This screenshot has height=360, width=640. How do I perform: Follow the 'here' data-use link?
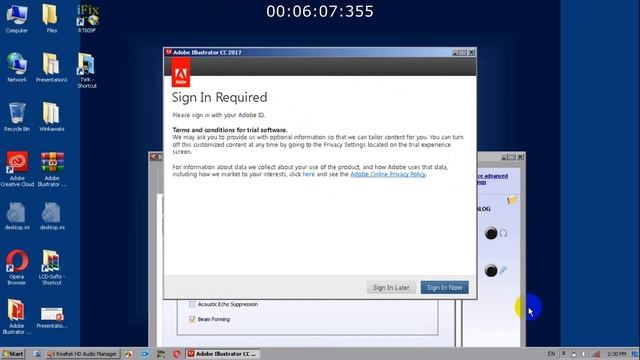pyautogui.click(x=309, y=174)
